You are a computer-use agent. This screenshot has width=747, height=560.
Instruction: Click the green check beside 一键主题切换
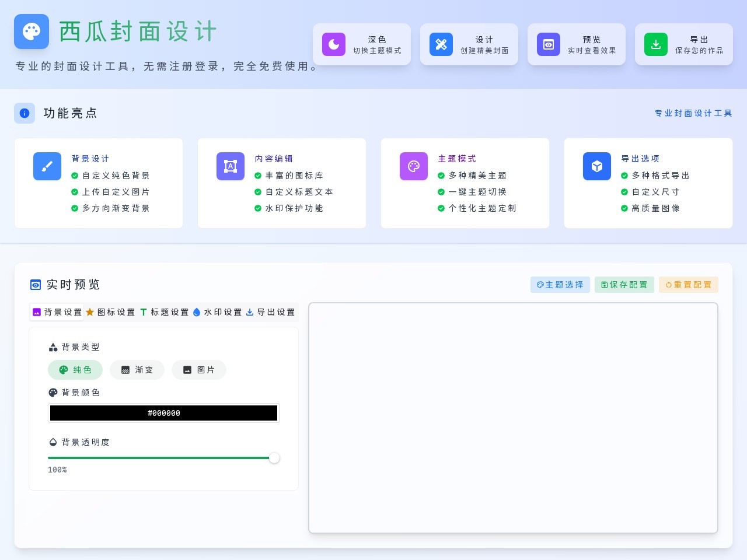click(441, 192)
